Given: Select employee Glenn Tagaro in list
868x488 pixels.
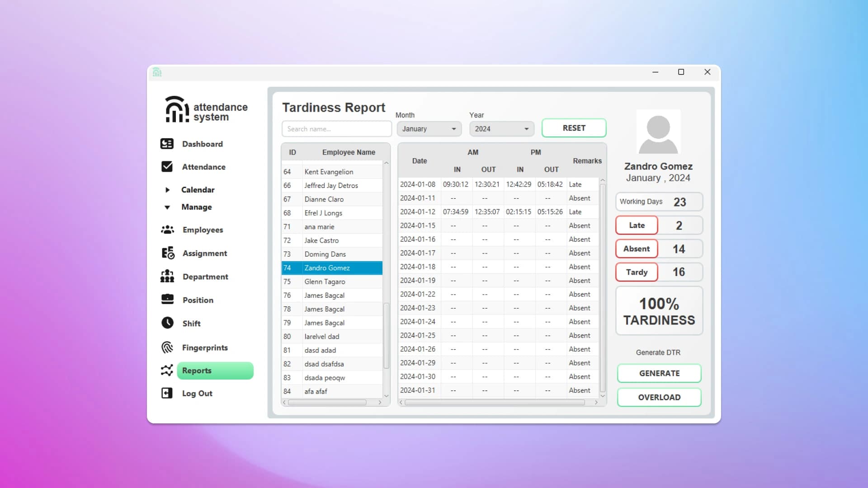Looking at the screenshot, I should tap(325, 282).
